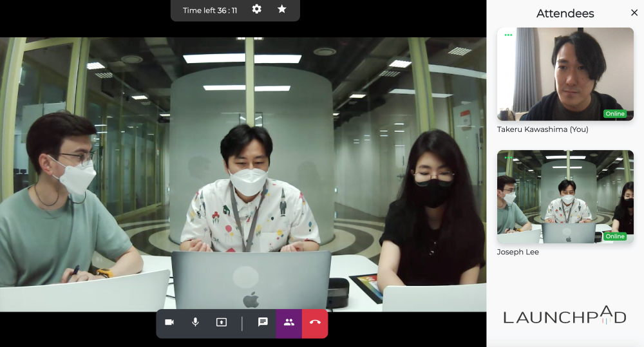Mute the microphone
Viewport: 644px width, 347px height.
[x=196, y=323]
